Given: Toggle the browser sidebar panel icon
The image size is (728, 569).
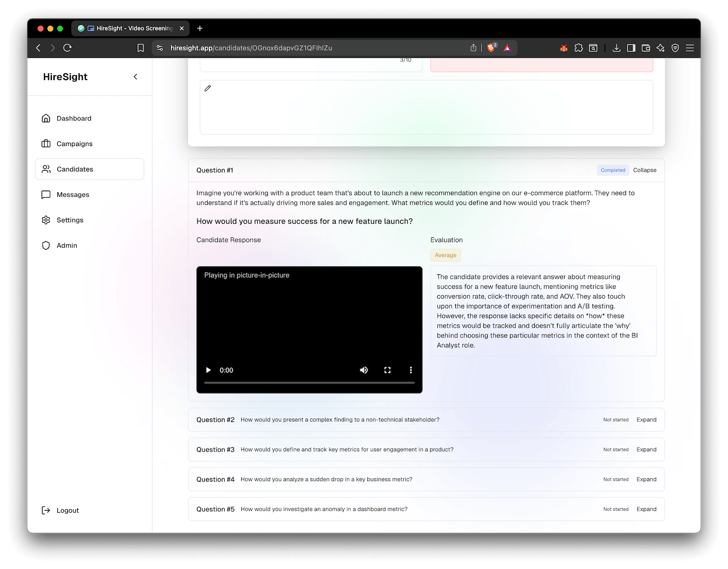Looking at the screenshot, I should [631, 48].
